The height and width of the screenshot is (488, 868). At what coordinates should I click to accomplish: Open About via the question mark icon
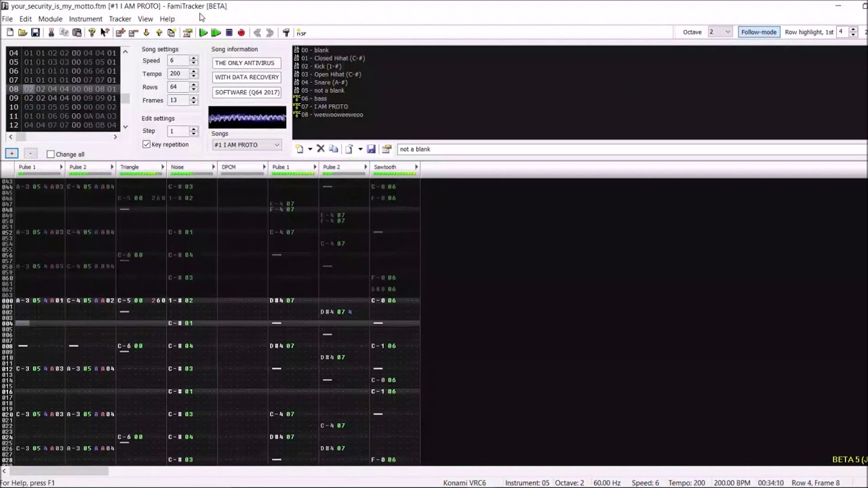coord(92,33)
